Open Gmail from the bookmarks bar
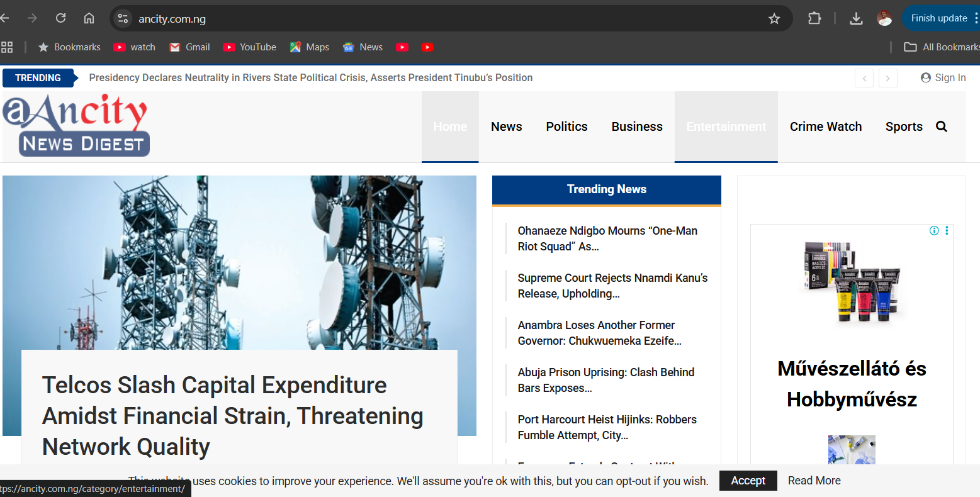Image resolution: width=980 pixels, height=497 pixels. coord(189,47)
